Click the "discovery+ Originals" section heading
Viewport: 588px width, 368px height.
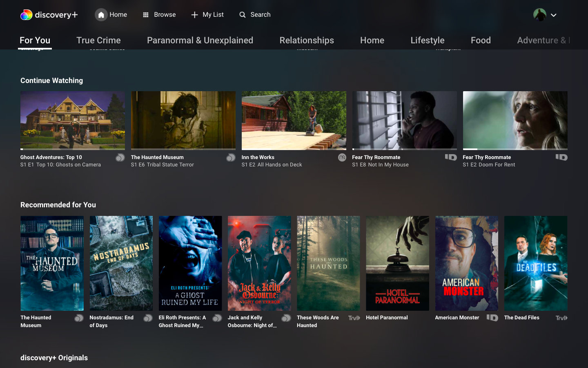[x=54, y=358]
